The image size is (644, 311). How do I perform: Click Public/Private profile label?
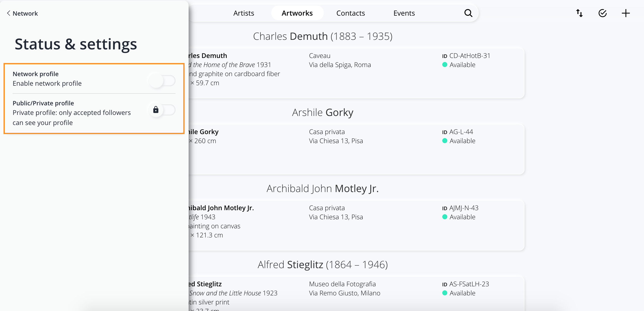43,103
